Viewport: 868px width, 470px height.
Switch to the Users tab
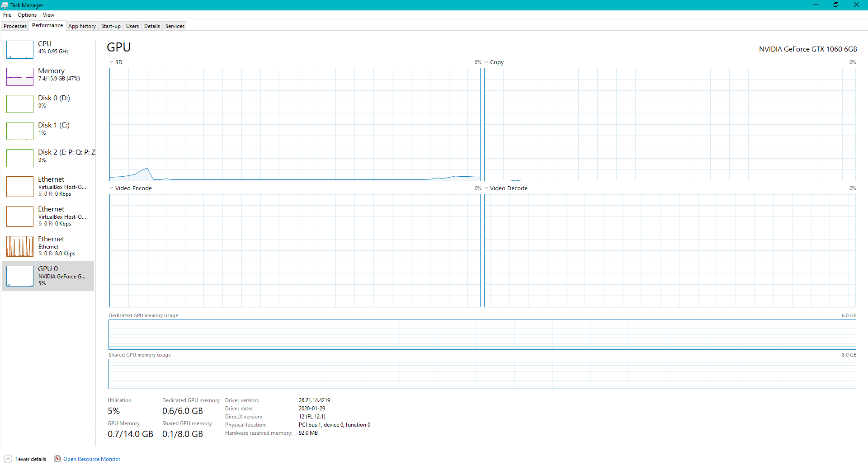click(132, 26)
